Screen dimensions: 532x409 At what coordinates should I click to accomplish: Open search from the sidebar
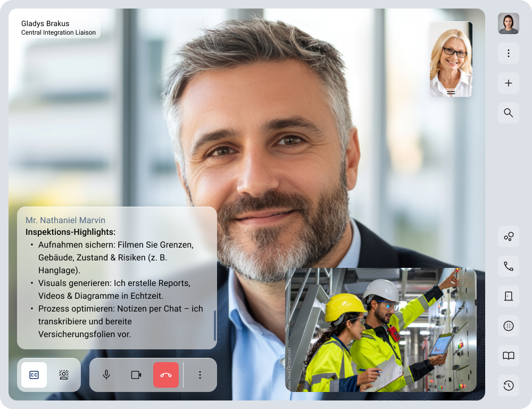509,113
